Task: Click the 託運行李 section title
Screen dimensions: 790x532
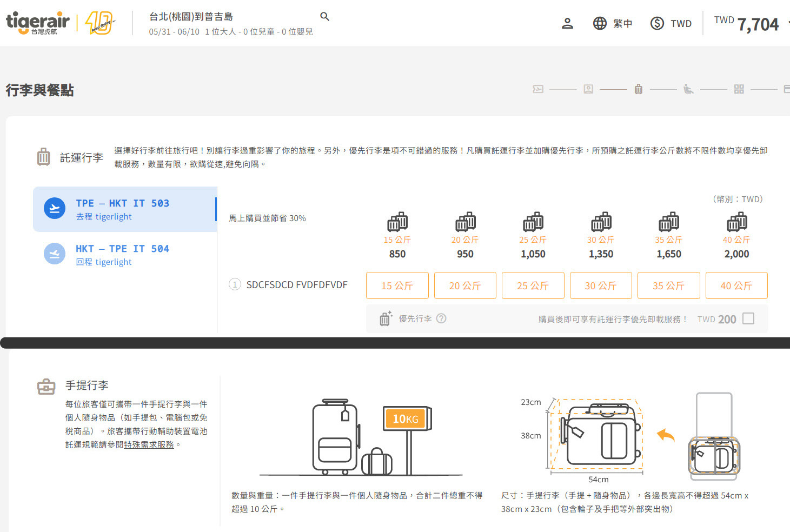Action: point(81,157)
